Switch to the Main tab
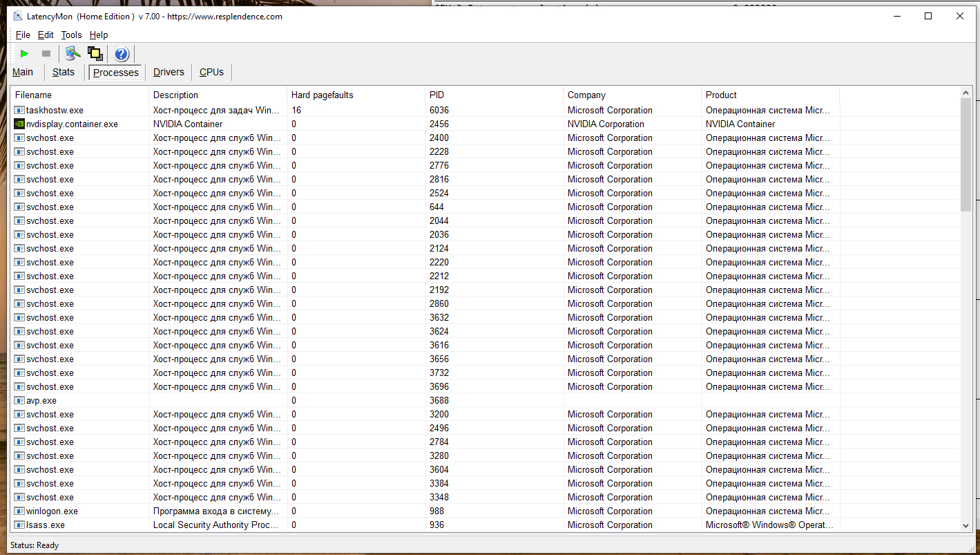 click(x=23, y=72)
